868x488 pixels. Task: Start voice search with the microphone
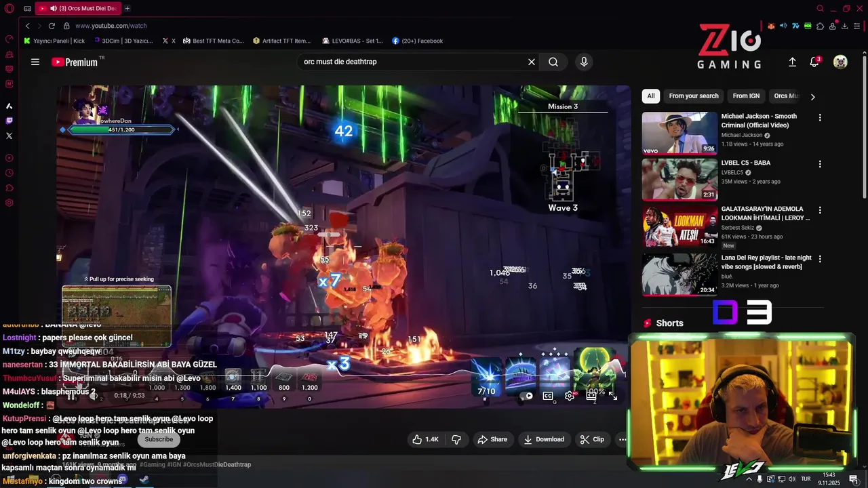[x=584, y=62]
